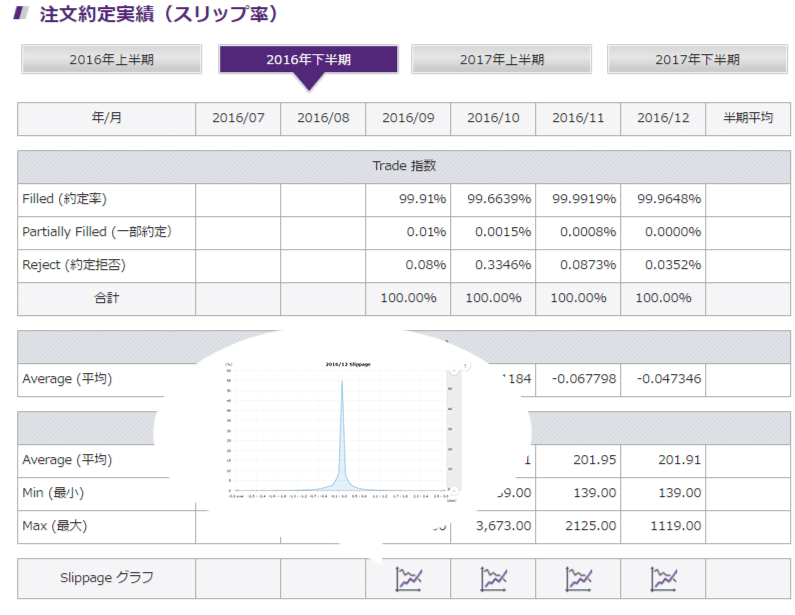795x615 pixels.
Task: Click the Reject (約定拒否) row label
Action: point(74,265)
